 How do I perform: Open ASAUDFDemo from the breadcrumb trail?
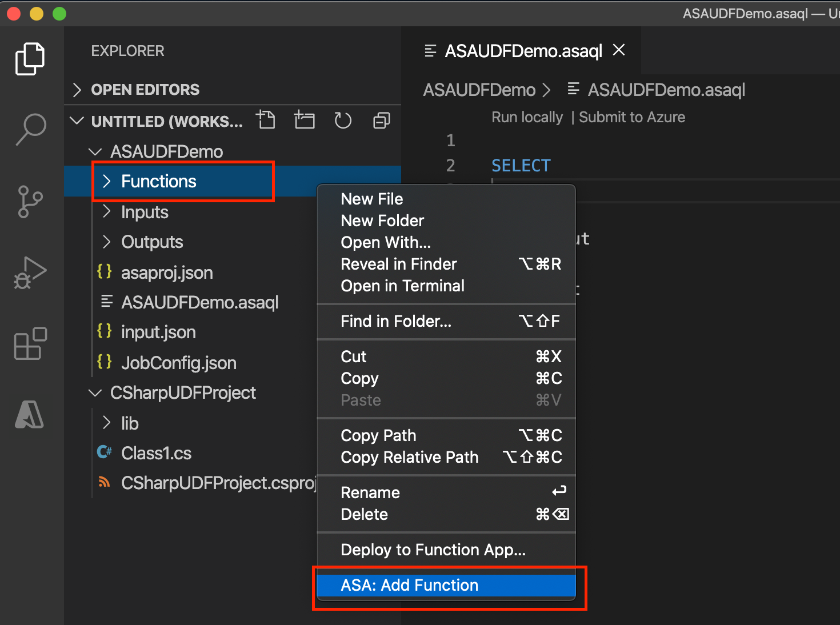(x=480, y=90)
